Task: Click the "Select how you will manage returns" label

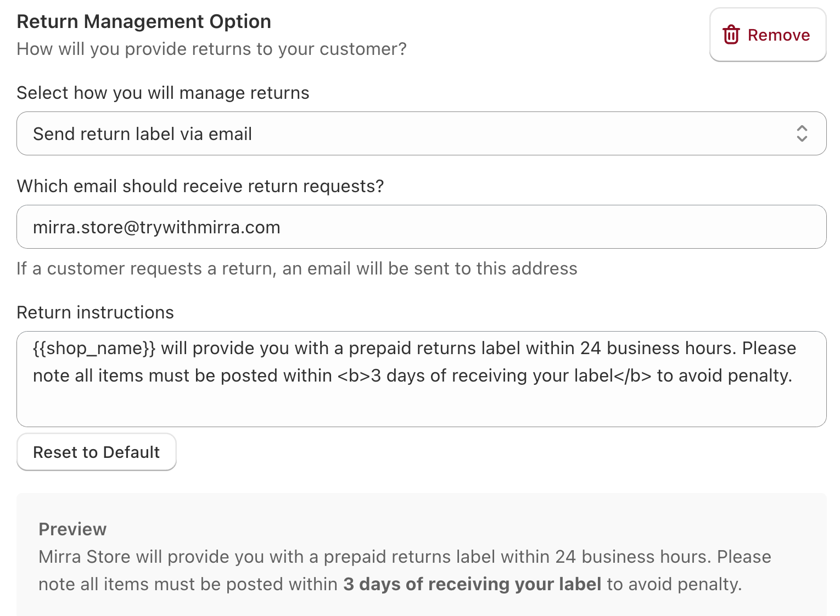Action: pyautogui.click(x=163, y=93)
